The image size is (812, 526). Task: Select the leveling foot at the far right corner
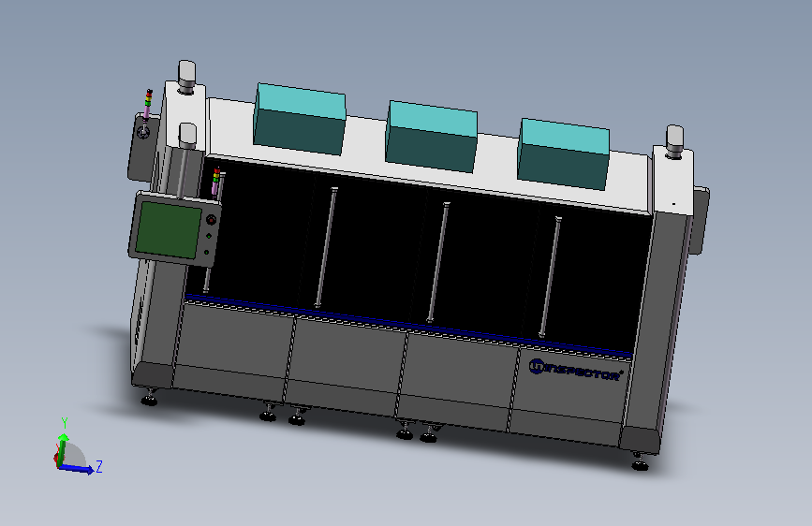pyautogui.click(x=640, y=461)
